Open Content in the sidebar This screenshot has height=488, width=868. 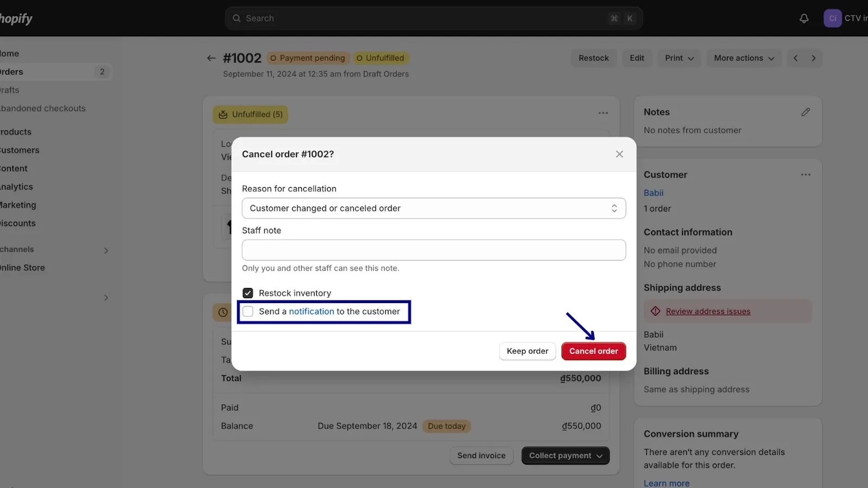point(14,169)
